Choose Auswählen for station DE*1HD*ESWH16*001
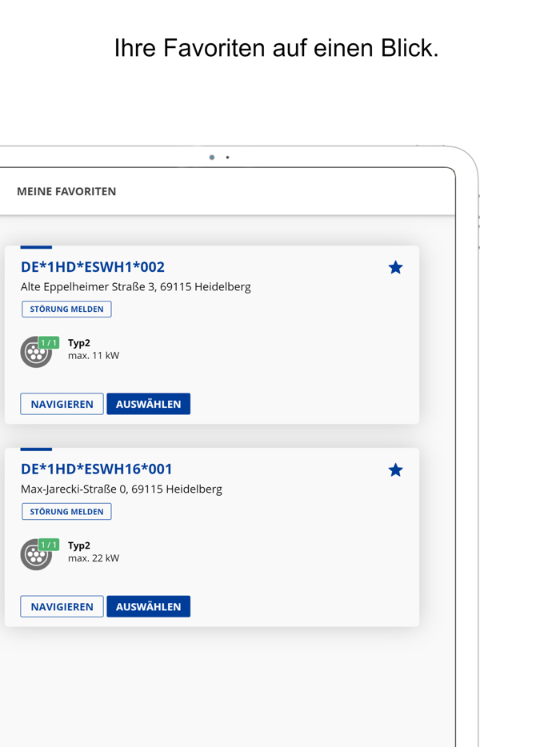The image size is (560, 747). (148, 606)
